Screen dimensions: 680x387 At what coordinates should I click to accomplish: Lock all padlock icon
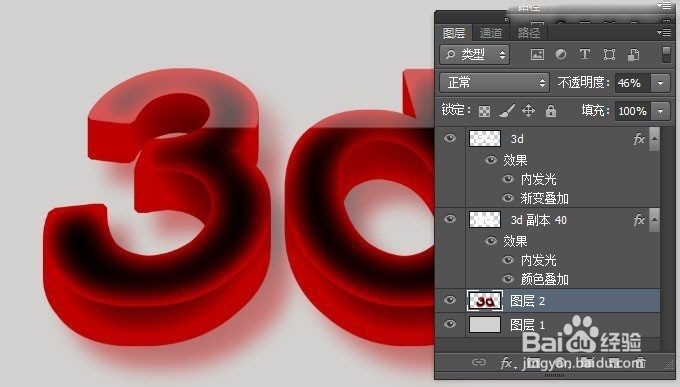click(x=551, y=111)
